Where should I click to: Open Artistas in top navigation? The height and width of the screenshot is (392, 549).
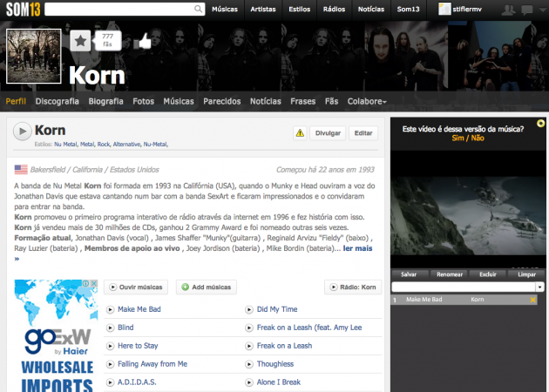tap(263, 10)
